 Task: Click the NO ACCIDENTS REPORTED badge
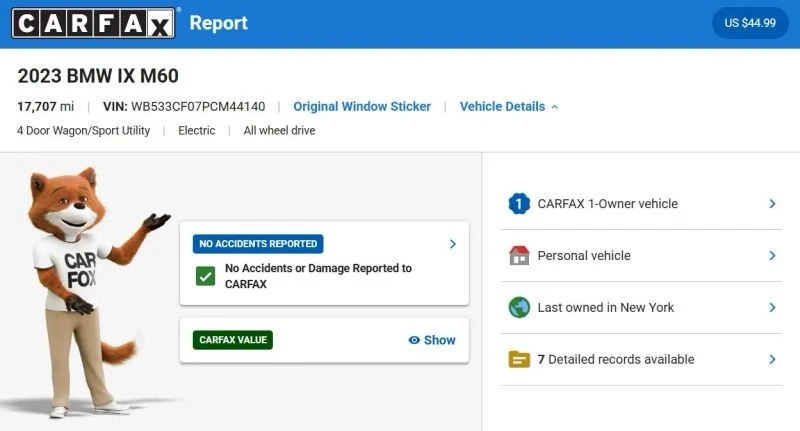258,244
